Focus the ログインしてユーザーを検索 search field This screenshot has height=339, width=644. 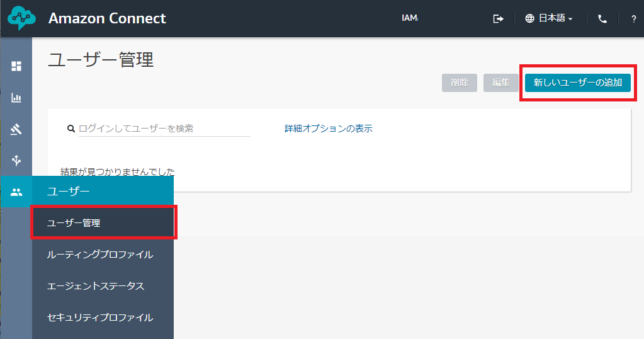[164, 129]
